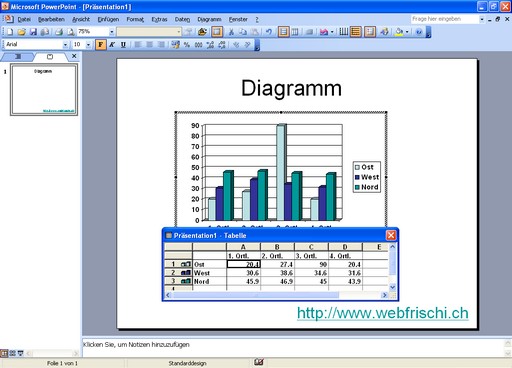Start slide show from bottom-left icon

(20, 353)
